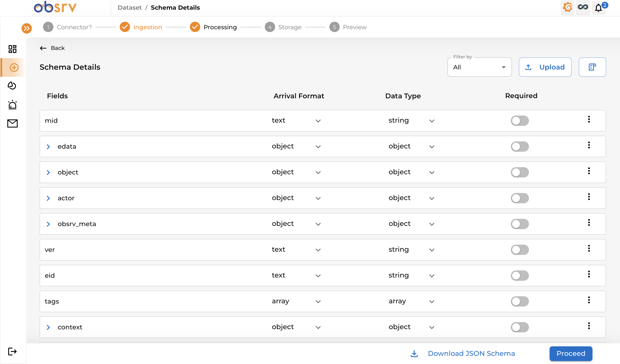
Task: Open the Filter by All dropdown
Action: tap(479, 67)
